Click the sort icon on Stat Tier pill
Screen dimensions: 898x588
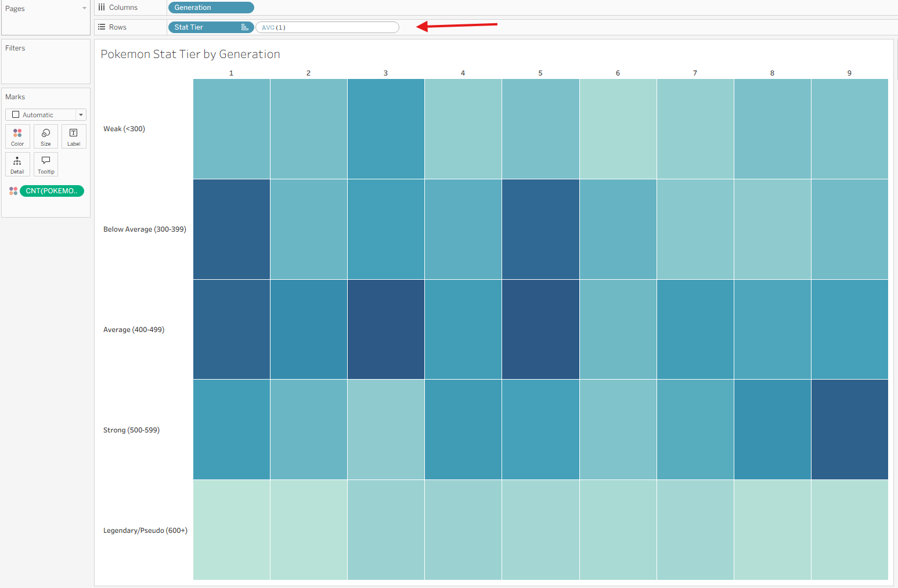[x=244, y=27]
